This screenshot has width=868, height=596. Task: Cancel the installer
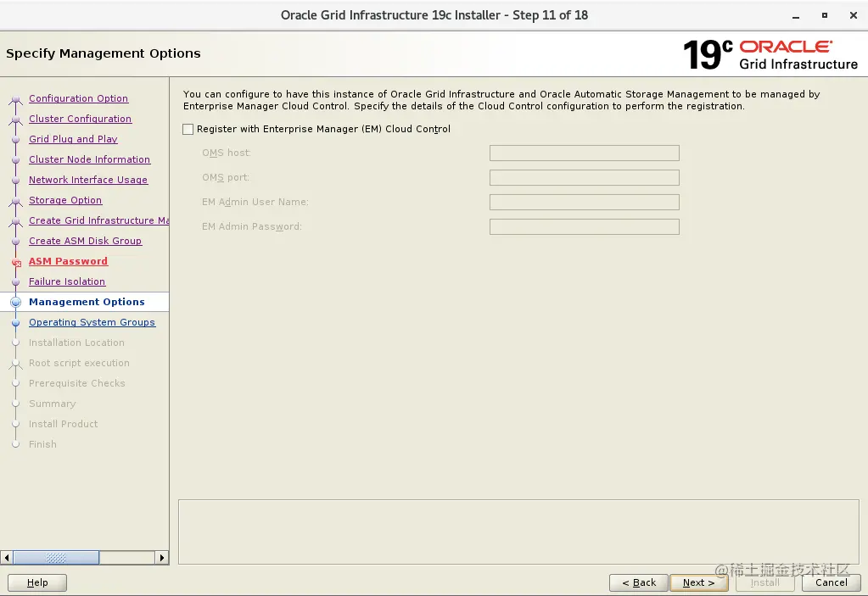[x=831, y=582]
